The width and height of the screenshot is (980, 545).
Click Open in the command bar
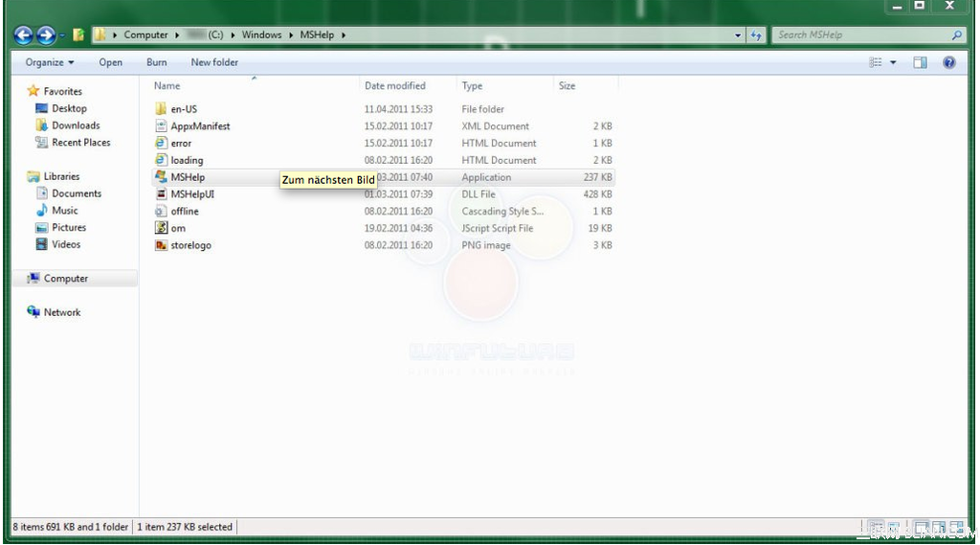[111, 62]
